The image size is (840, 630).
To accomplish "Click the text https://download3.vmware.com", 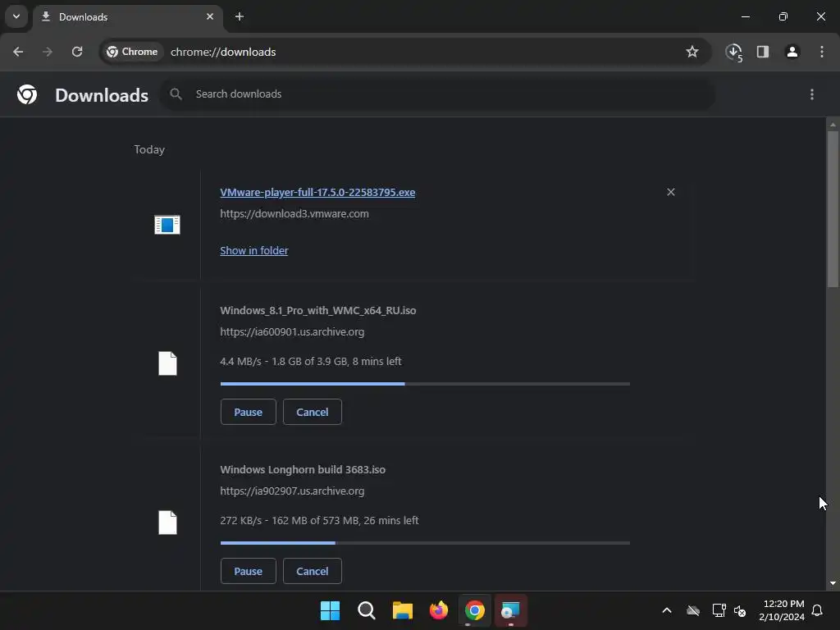I will click(294, 214).
